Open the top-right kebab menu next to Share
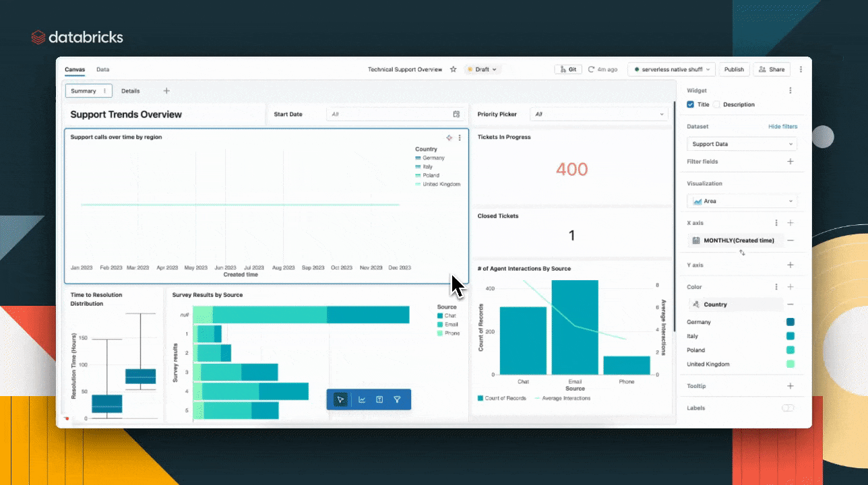The image size is (868, 485). click(x=801, y=69)
